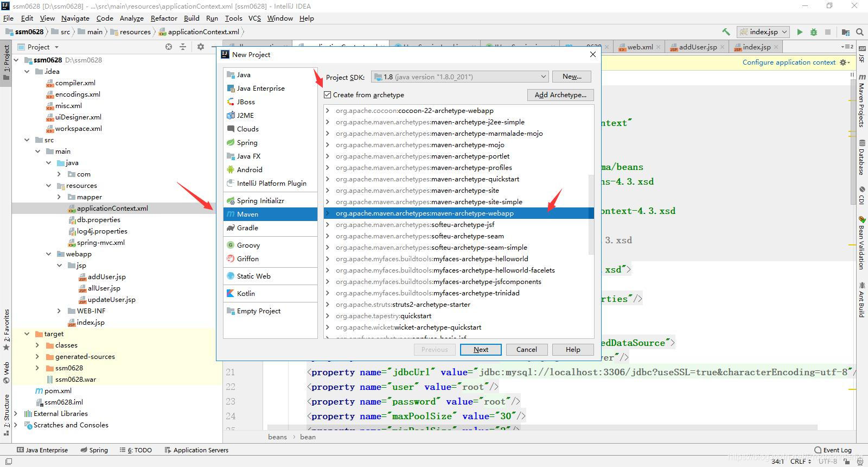Image resolution: width=868 pixels, height=467 pixels.
Task: Open the Project SDK dropdown
Action: tap(460, 77)
